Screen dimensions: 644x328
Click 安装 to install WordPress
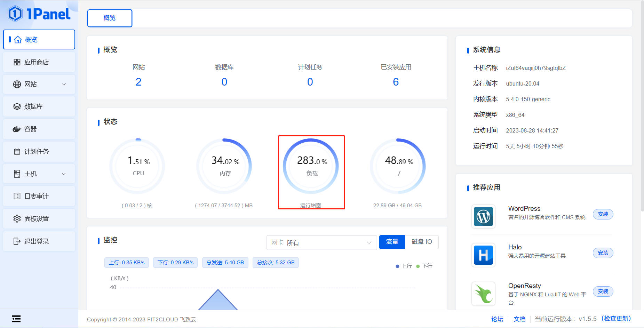coord(603,214)
